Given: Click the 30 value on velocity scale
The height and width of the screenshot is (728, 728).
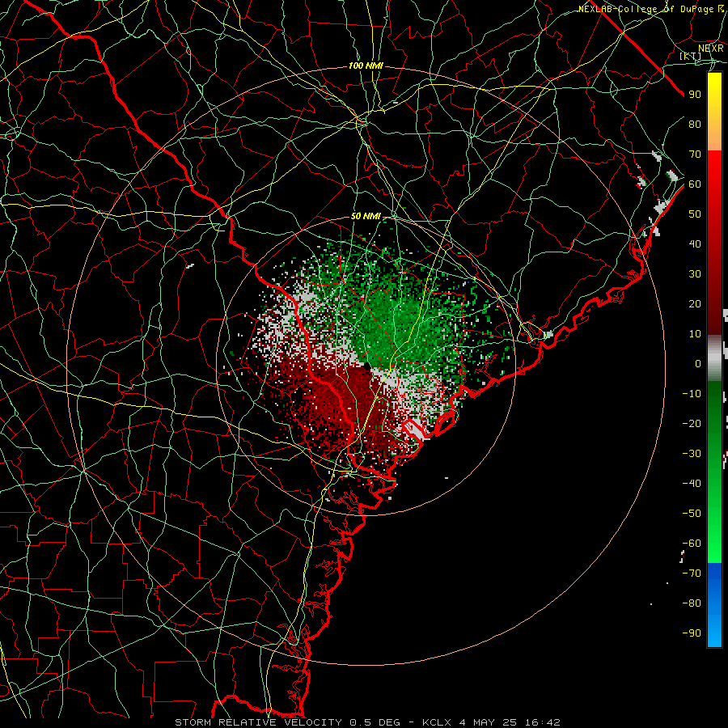Looking at the screenshot, I should click(695, 274).
